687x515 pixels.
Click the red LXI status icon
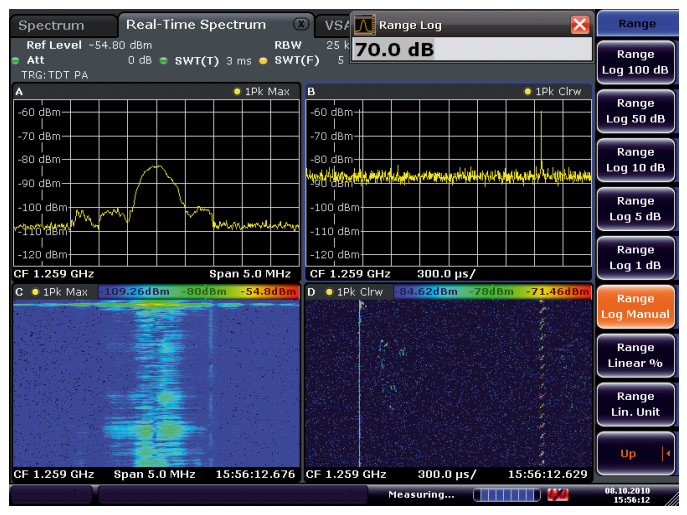(x=558, y=495)
